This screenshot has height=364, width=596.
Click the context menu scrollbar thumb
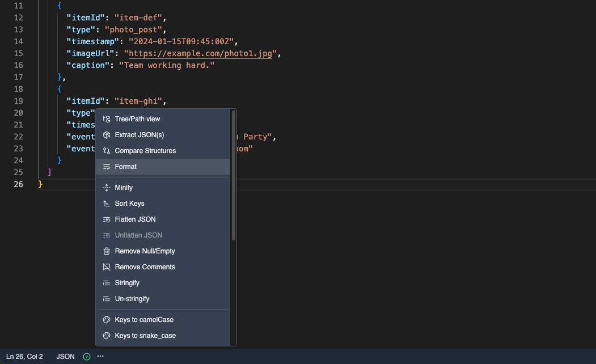[x=234, y=175]
